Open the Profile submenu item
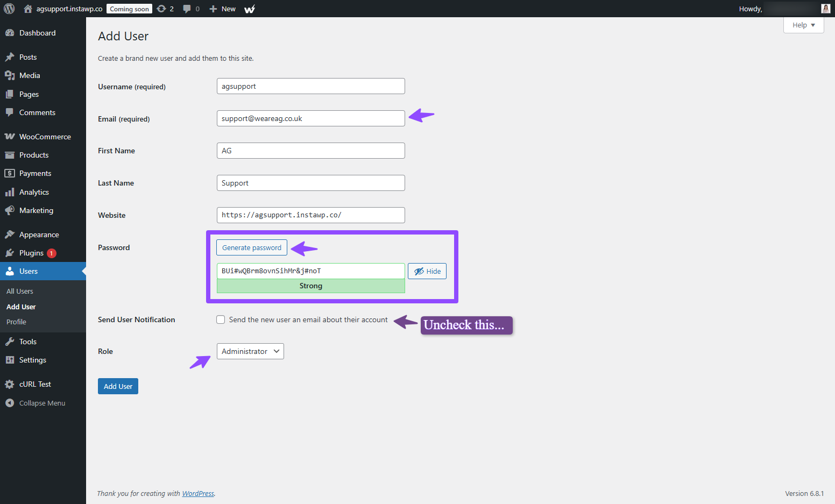 (16, 322)
